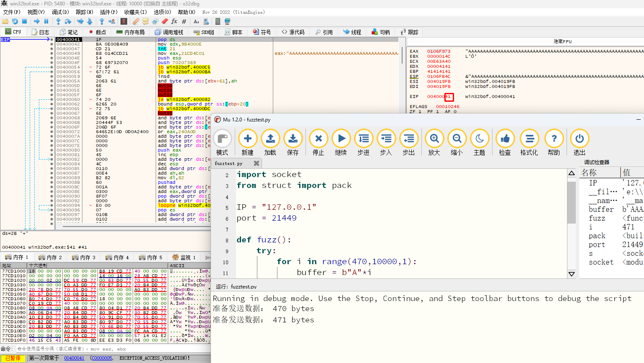The width and height of the screenshot is (644, 363).
Task: Switch to 日志 log tab
Action: click(40, 32)
